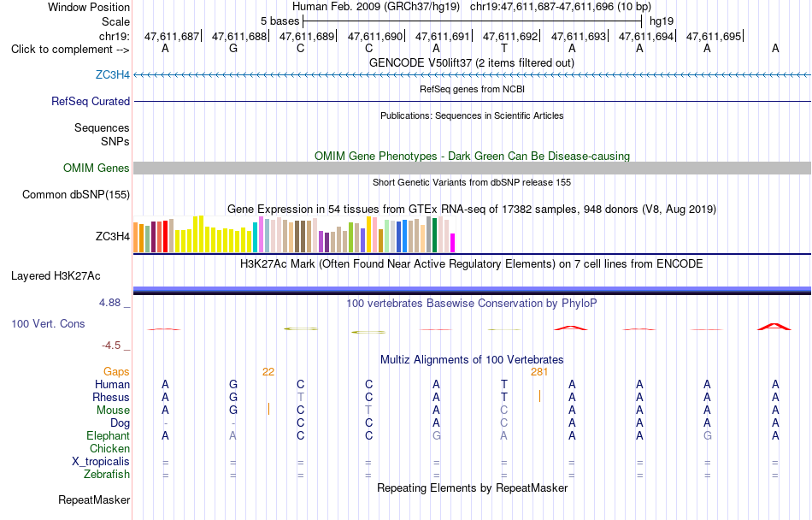Click the faded T in the Mouse row

coord(368,411)
